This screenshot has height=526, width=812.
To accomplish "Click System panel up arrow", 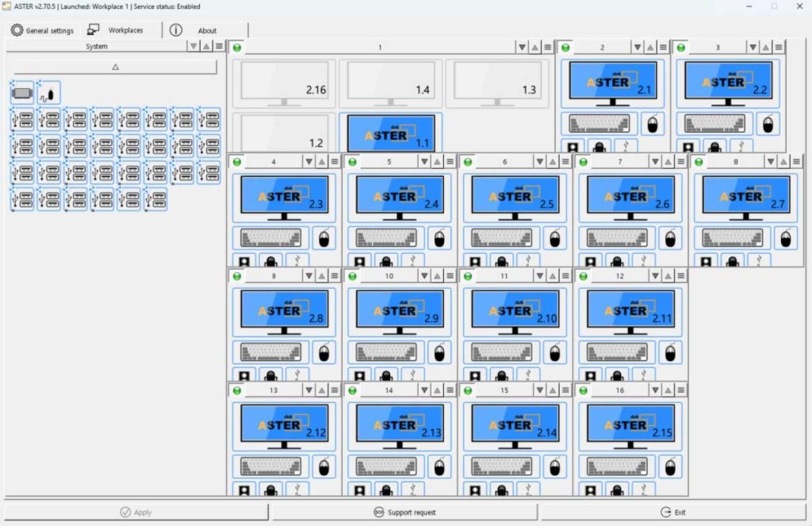I will (206, 46).
